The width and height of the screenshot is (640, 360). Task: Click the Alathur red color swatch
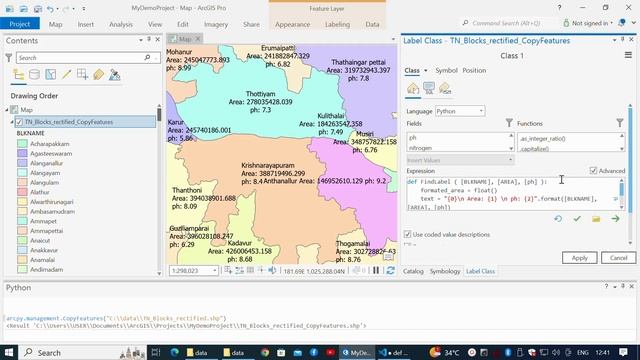(22, 192)
